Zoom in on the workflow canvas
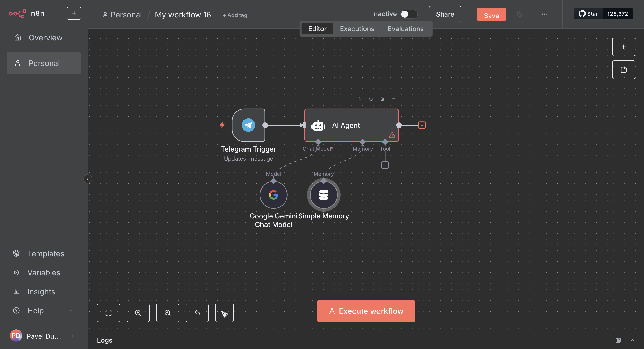 pyautogui.click(x=138, y=313)
